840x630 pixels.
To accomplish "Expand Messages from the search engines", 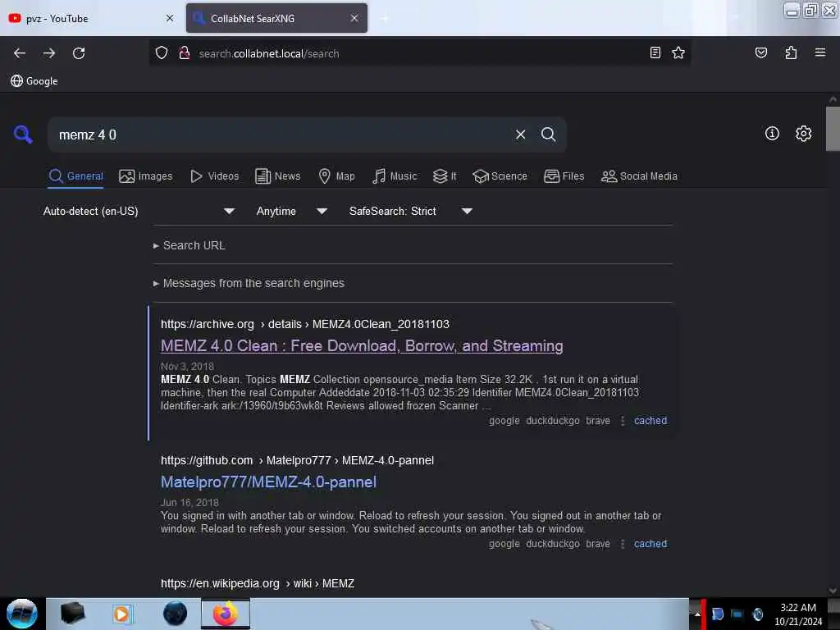I will click(x=249, y=283).
